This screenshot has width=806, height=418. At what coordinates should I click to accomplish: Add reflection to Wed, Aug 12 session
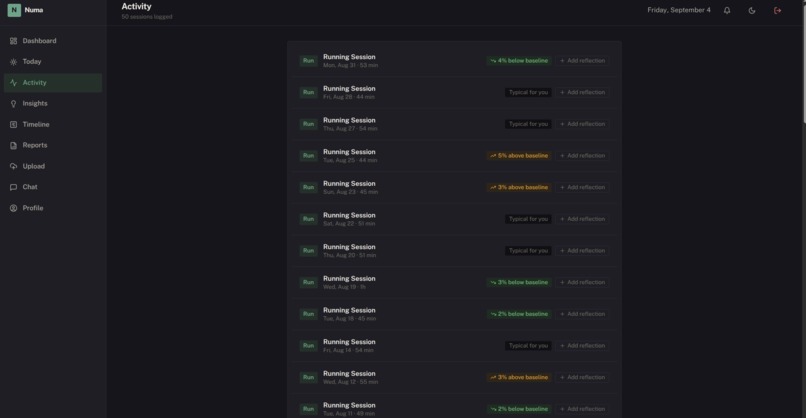[582, 377]
